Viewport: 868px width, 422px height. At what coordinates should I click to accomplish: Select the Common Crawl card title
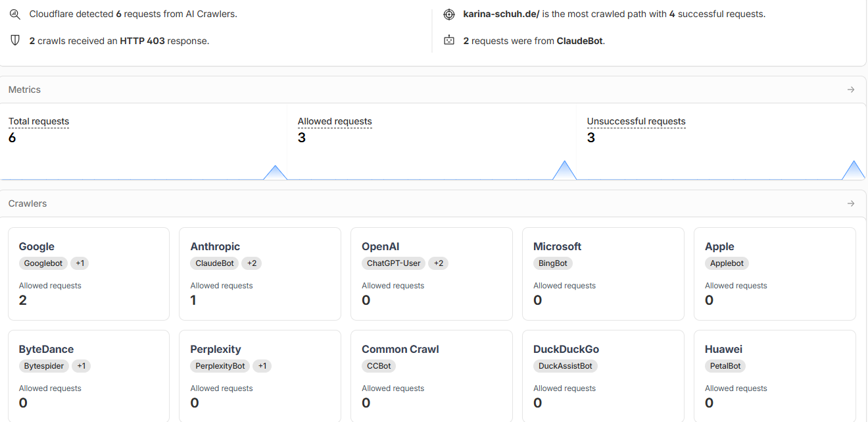(x=400, y=349)
